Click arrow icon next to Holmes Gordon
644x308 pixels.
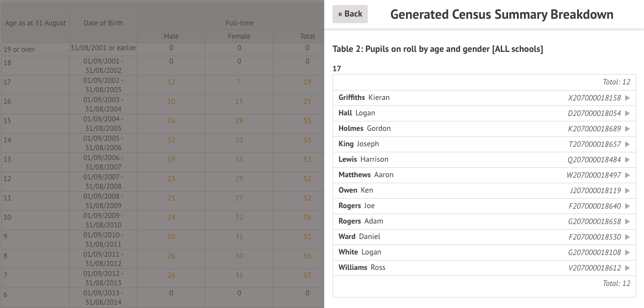pos(627,129)
